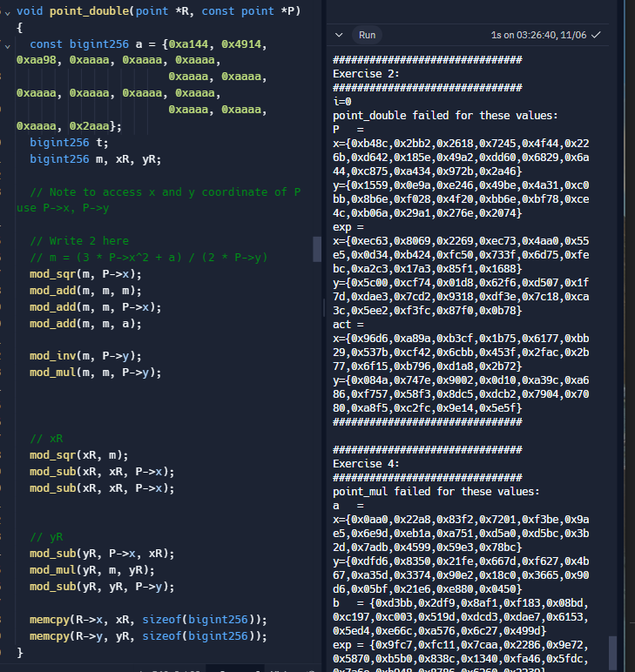Fold the point_double function definition
Image resolution: width=635 pixels, height=672 pixels.
tap(6, 10)
